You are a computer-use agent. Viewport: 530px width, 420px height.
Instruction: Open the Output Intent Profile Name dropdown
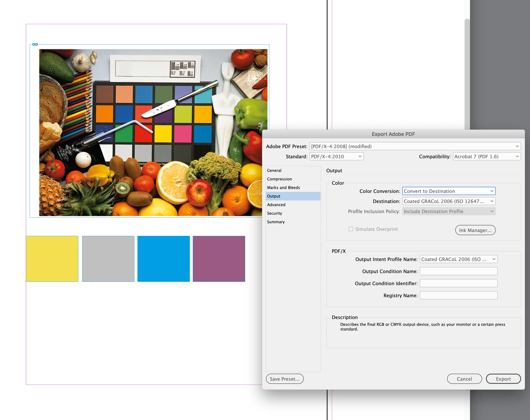click(x=458, y=259)
